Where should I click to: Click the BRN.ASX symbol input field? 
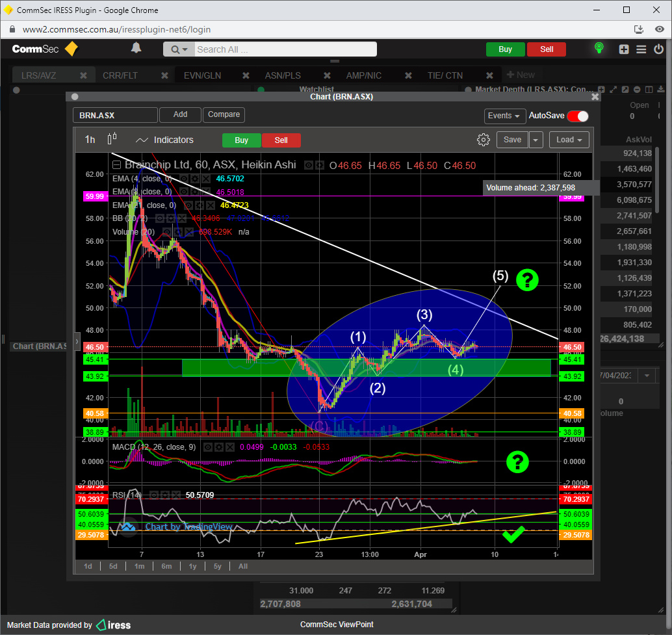pyautogui.click(x=115, y=115)
